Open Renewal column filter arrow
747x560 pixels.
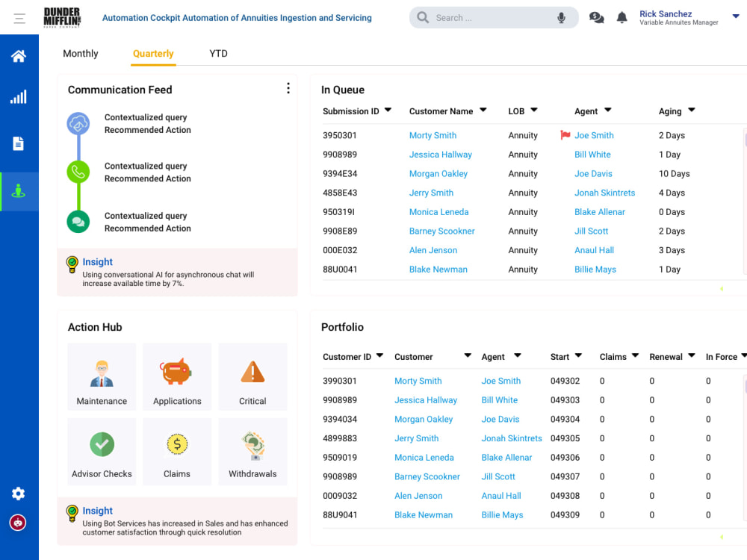pos(691,355)
